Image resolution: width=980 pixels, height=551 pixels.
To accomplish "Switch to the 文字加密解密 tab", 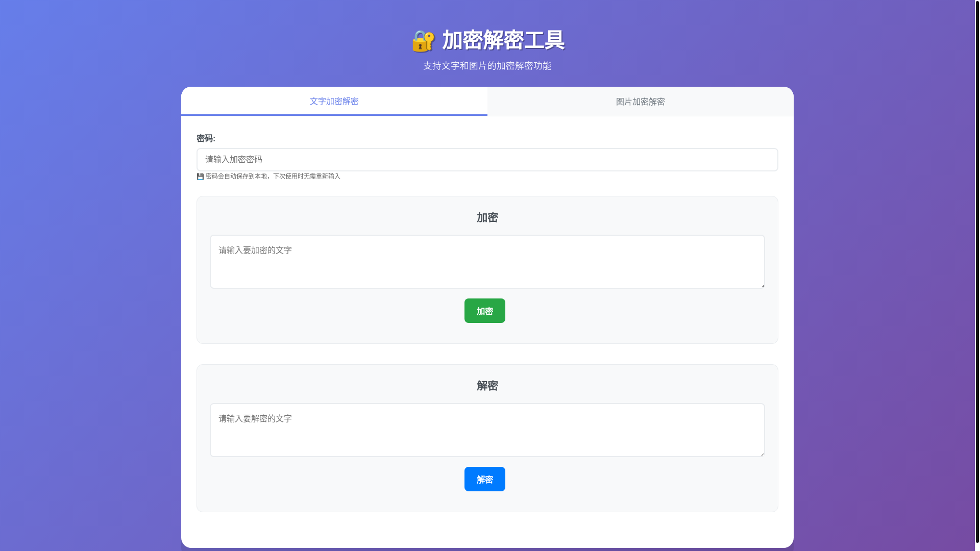I will (x=334, y=101).
